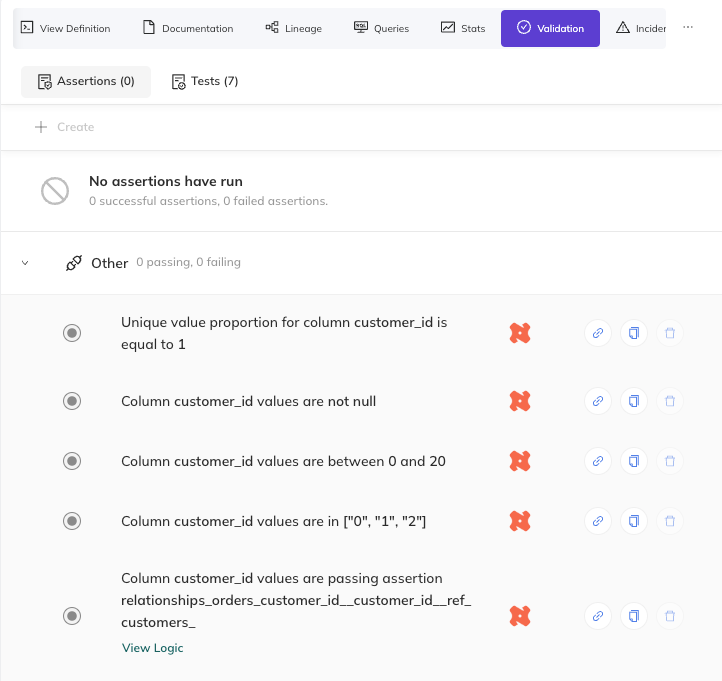Copy the between 0 and 20 assertion
This screenshot has width=722, height=681.
point(633,461)
